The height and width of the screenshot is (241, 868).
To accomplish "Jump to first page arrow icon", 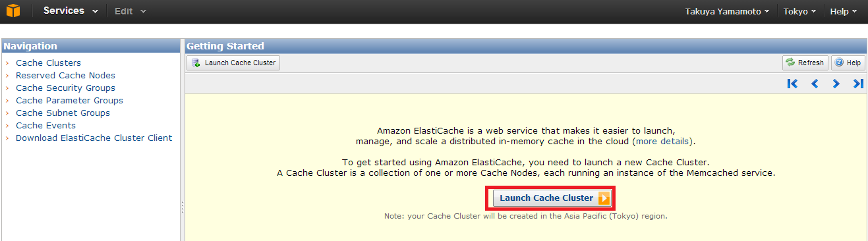I will 792,84.
